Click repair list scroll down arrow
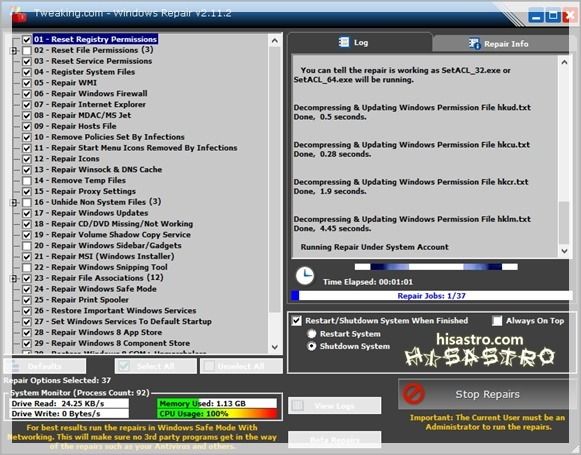 [x=275, y=347]
